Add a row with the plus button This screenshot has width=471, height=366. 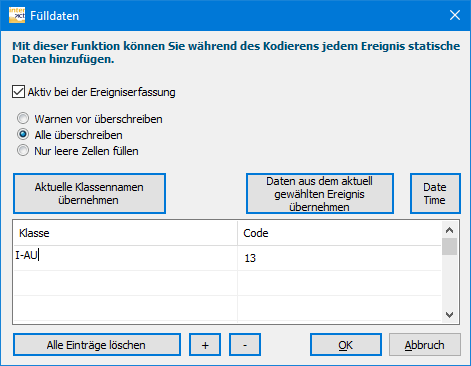click(205, 345)
